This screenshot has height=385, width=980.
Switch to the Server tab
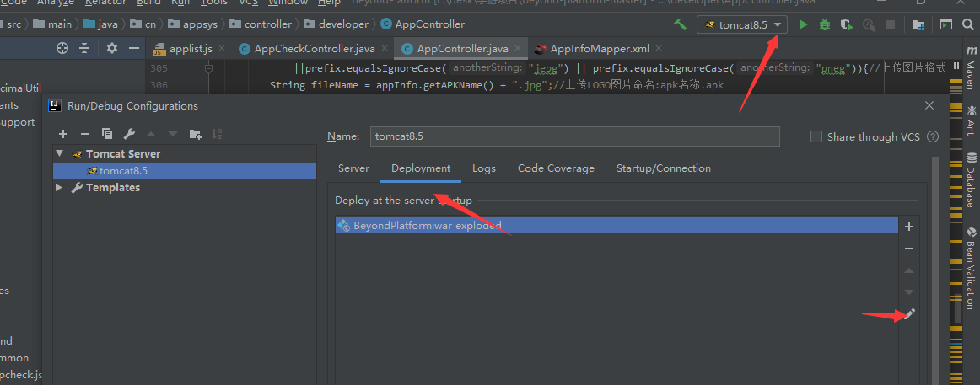(x=353, y=168)
